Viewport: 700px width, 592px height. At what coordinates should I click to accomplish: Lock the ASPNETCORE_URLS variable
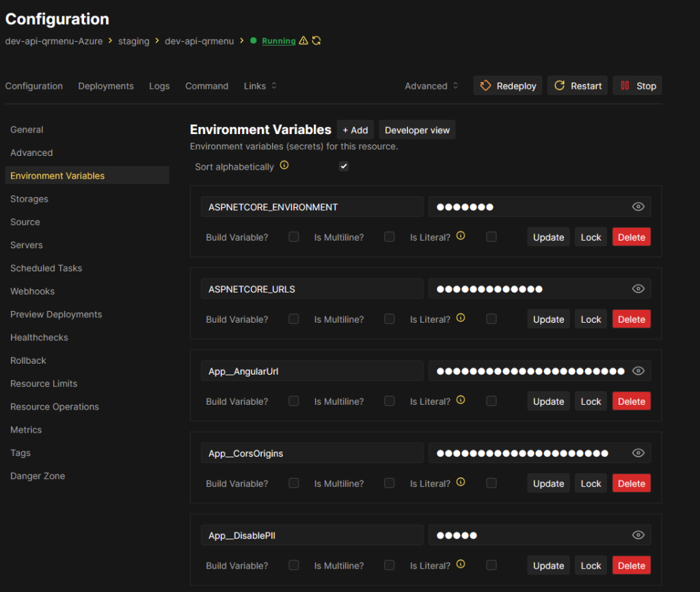coord(591,319)
